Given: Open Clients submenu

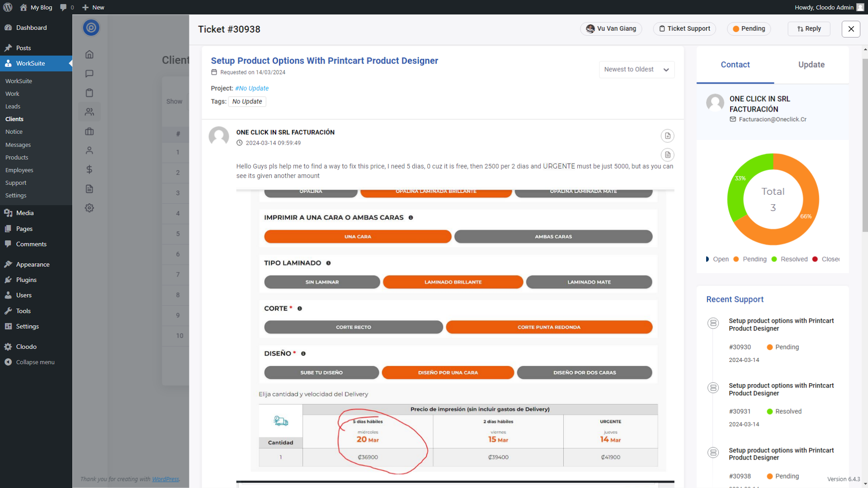Looking at the screenshot, I should pyautogui.click(x=14, y=119).
